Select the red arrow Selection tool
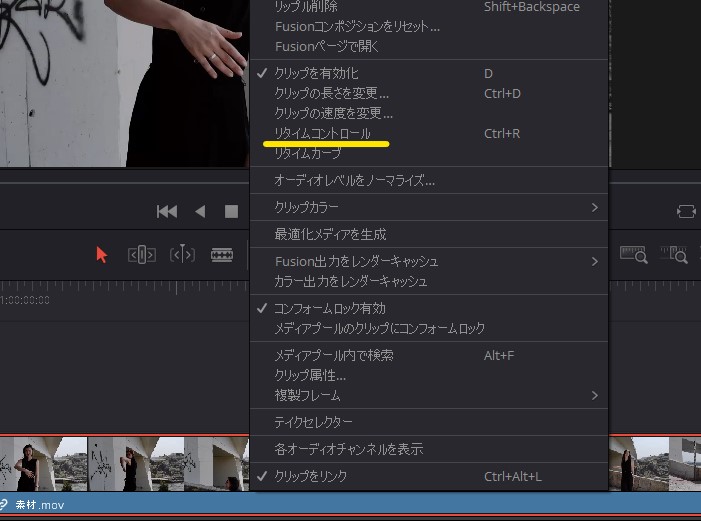The image size is (701, 521). 101,255
